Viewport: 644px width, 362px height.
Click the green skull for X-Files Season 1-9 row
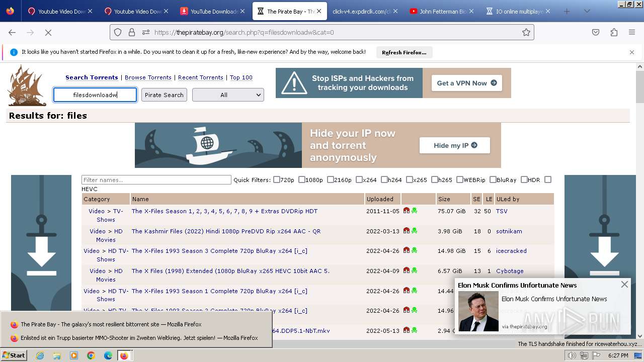(x=414, y=211)
